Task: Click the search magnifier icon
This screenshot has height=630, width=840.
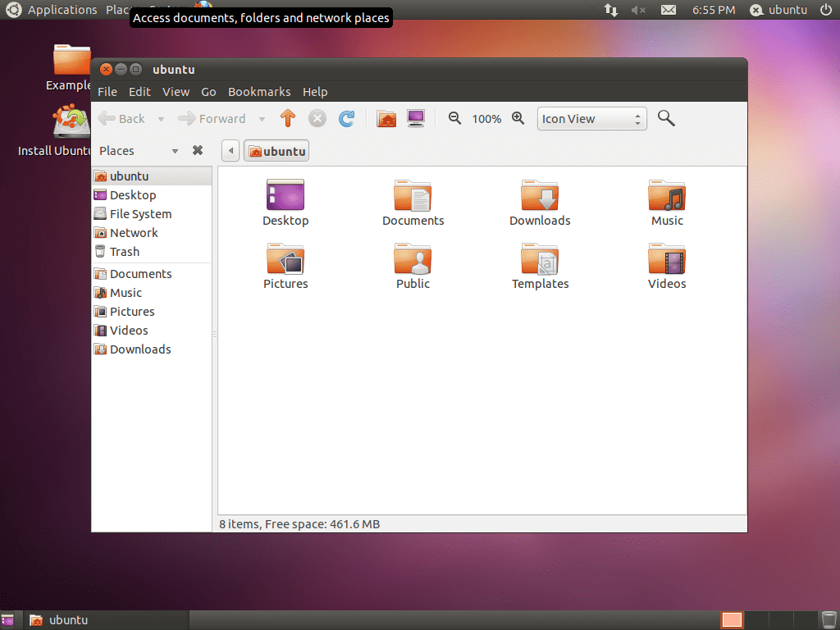Action: click(666, 118)
